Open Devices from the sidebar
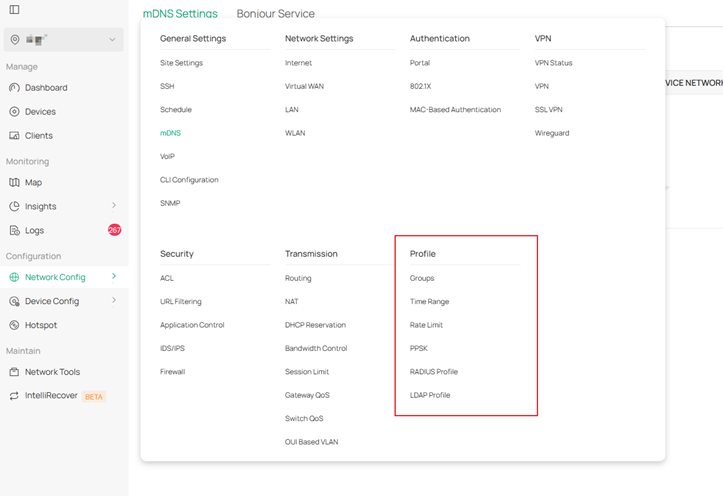723x496 pixels. point(40,112)
